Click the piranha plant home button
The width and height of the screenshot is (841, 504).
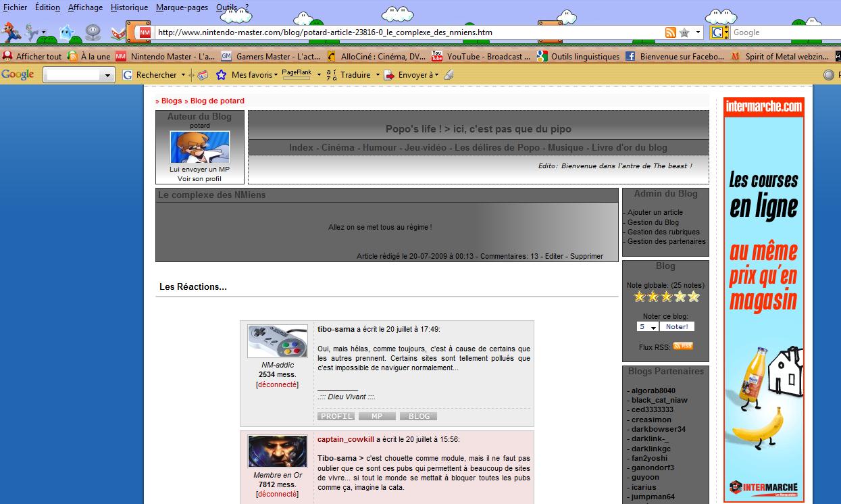pos(119,32)
